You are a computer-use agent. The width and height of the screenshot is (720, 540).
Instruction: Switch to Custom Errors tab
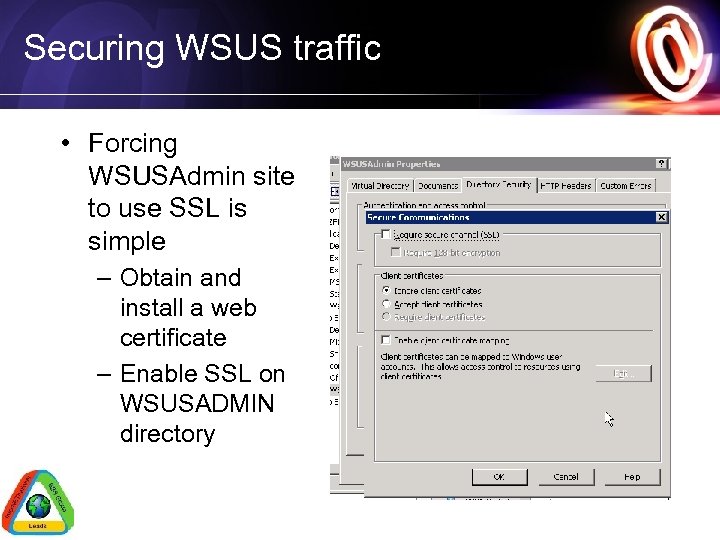click(x=625, y=186)
